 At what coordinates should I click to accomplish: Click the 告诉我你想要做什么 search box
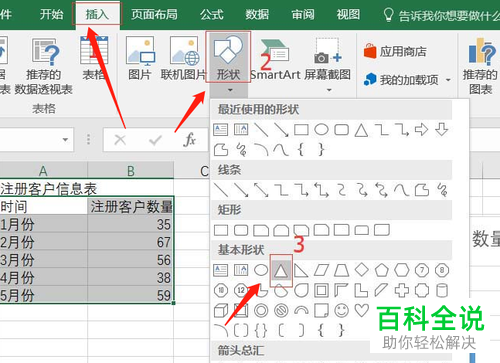point(441,15)
